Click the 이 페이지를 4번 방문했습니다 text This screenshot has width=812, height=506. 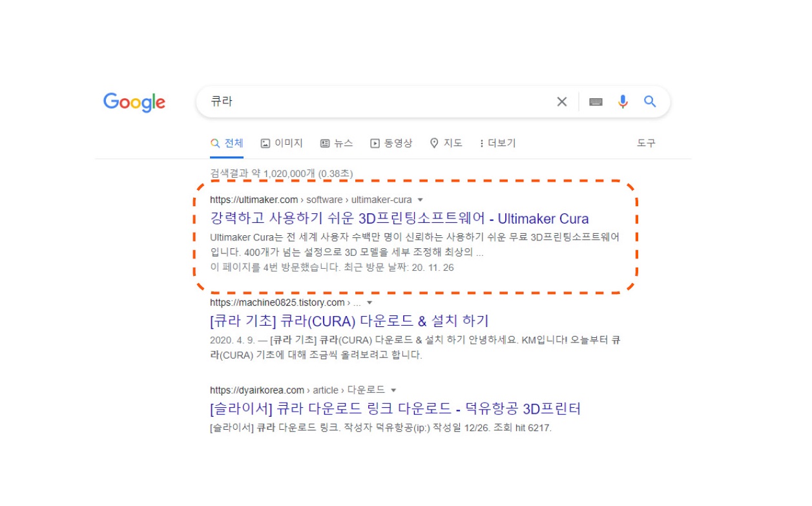(x=332, y=267)
